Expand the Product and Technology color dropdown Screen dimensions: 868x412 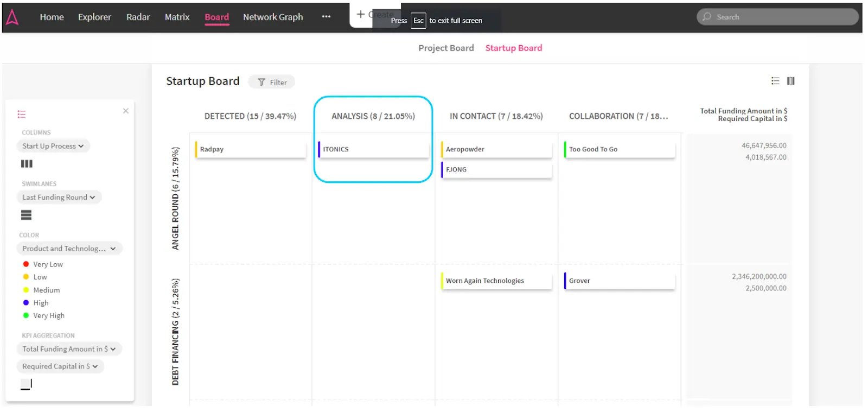coord(69,249)
